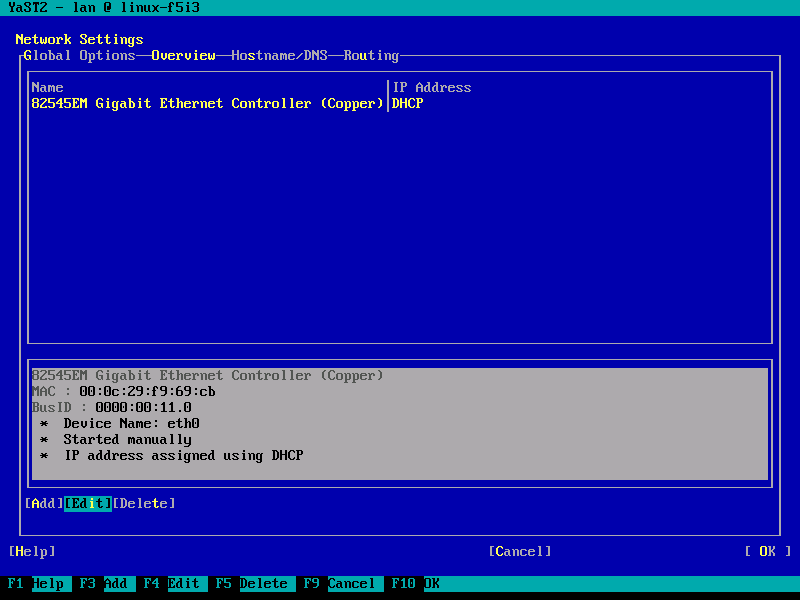Viewport: 800px width, 600px height.
Task: Click F1 Help in the function key bar
Action: pyautogui.click(x=36, y=584)
